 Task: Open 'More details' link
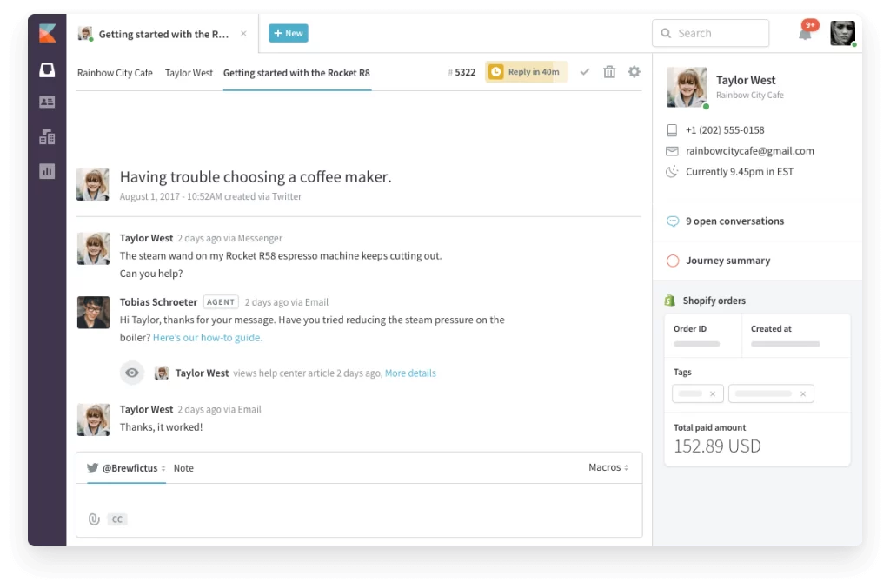click(410, 373)
